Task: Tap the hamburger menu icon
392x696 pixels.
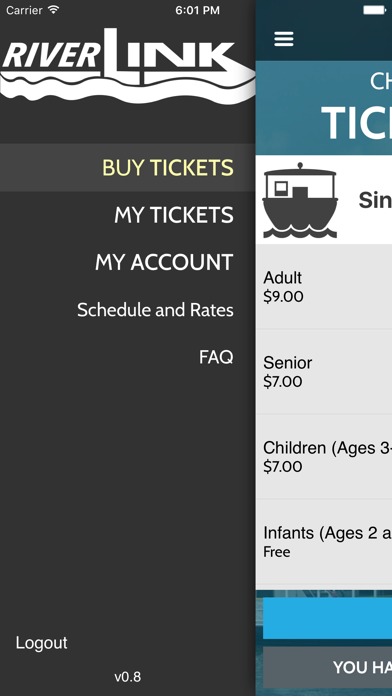Action: (284, 39)
